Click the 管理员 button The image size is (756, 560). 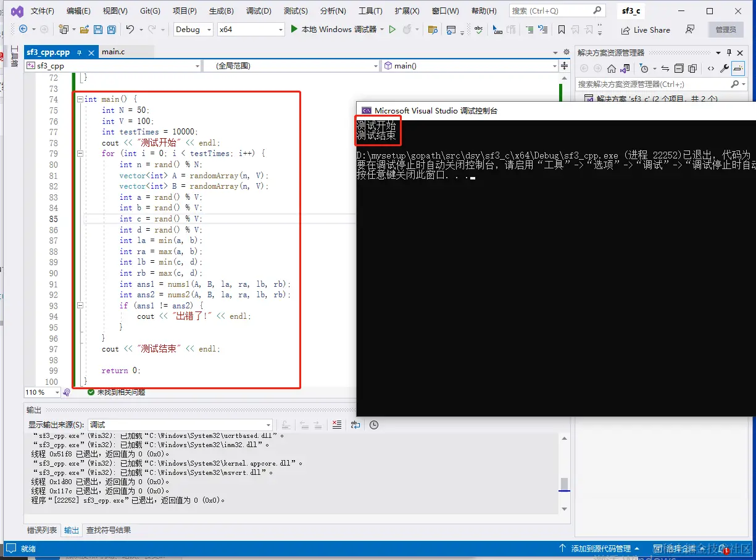click(x=726, y=30)
